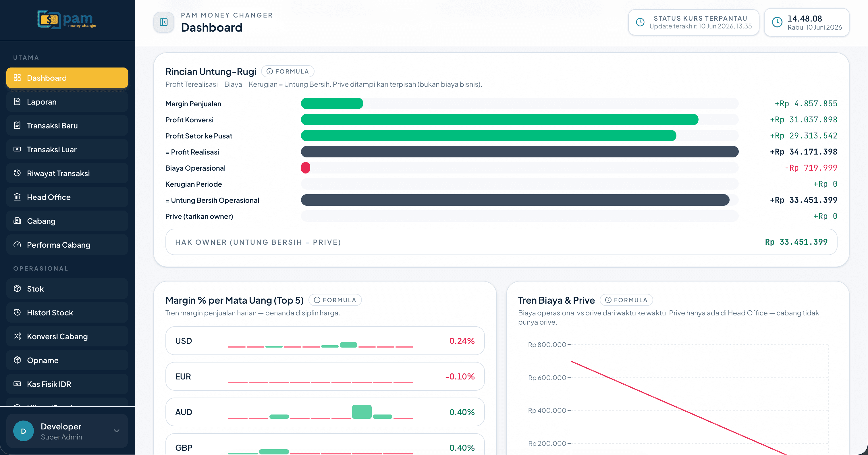Open the Developer Super Admin profile card
Image resolution: width=868 pixels, height=455 pixels.
(67, 431)
